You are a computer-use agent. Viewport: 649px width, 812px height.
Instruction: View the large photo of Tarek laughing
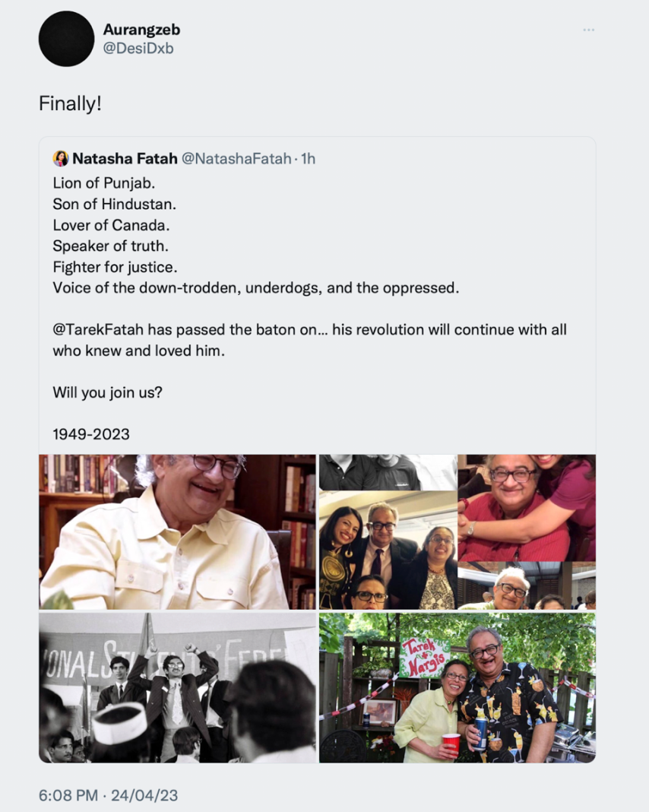tap(176, 531)
